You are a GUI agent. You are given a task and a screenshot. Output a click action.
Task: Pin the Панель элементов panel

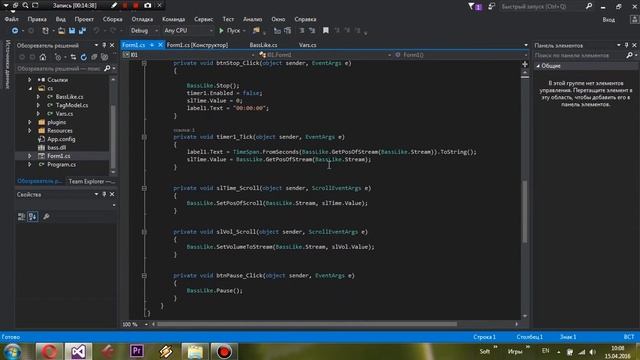coord(627,45)
